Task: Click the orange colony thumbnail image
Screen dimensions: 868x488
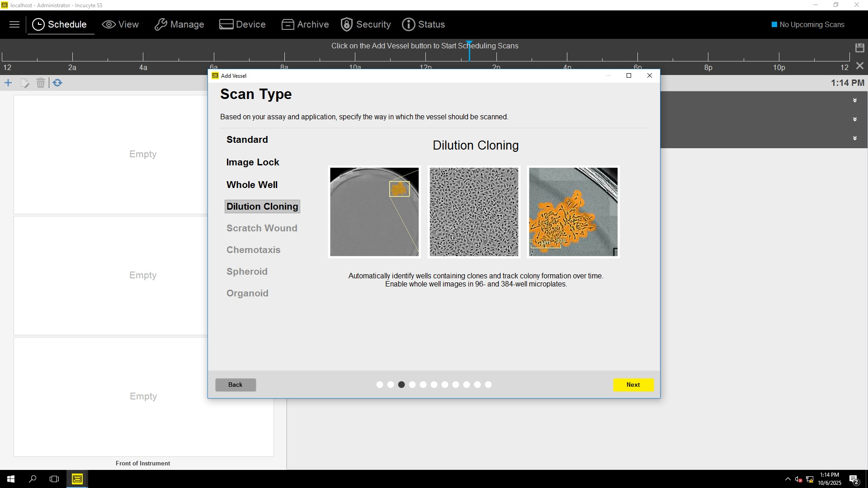Action: pyautogui.click(x=573, y=212)
